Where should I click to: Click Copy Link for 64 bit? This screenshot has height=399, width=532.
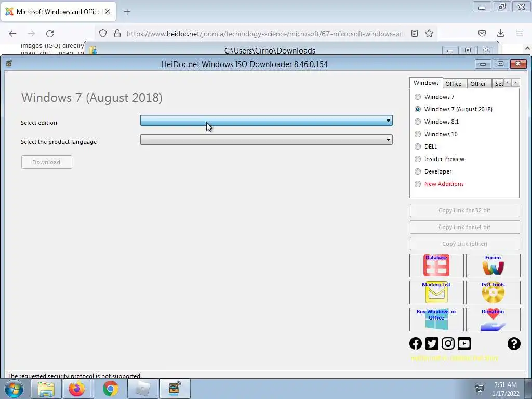point(464,227)
